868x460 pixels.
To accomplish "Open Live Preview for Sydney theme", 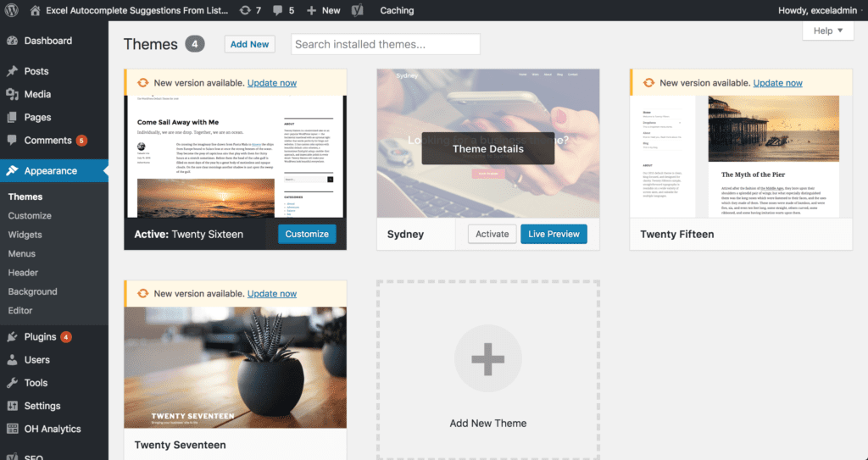I will pos(554,234).
